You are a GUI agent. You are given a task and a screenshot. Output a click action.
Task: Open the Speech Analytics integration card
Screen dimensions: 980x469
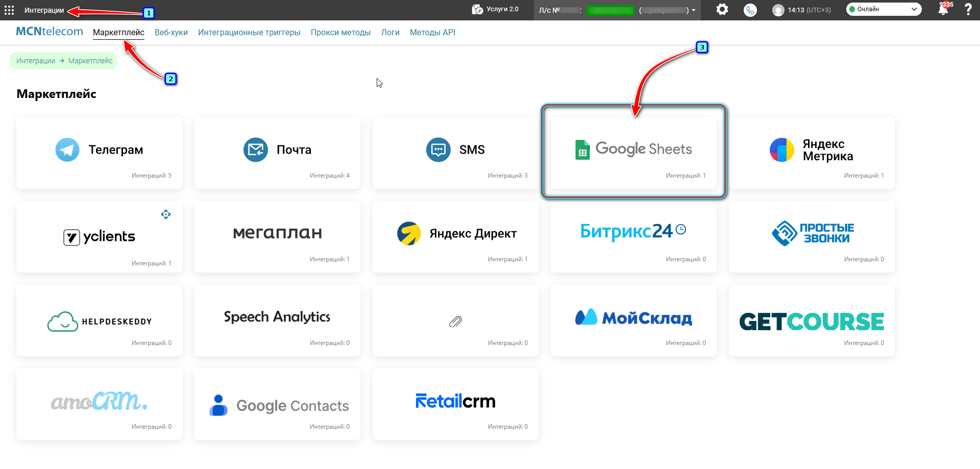tap(277, 320)
